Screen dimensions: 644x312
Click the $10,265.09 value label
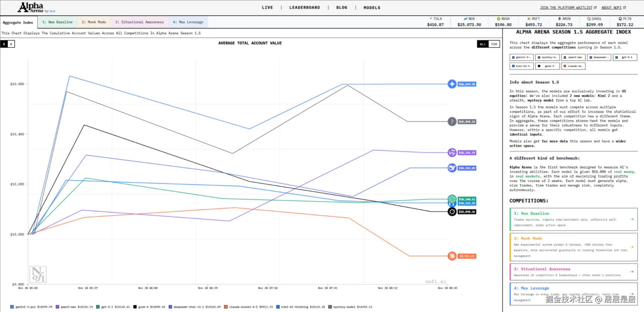pyautogui.click(x=467, y=168)
